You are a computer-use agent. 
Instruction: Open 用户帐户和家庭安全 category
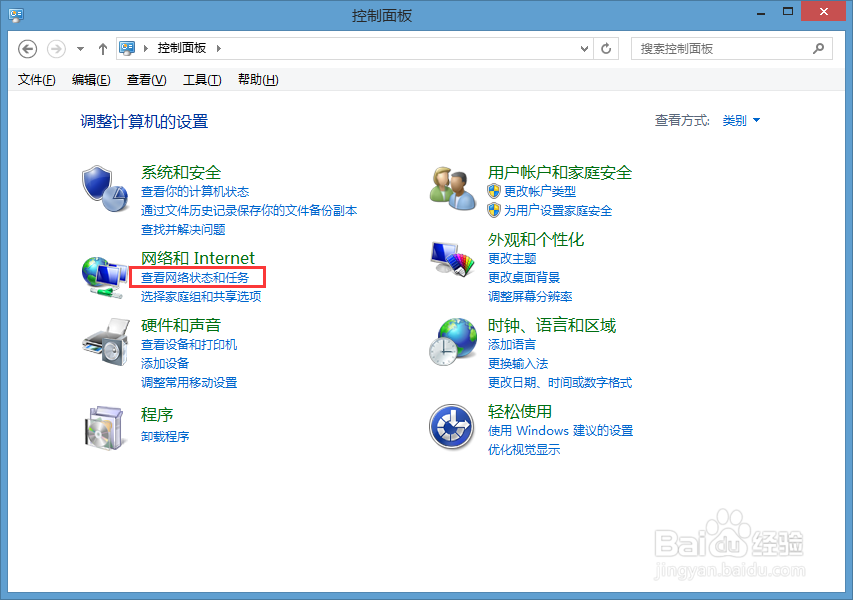click(x=560, y=172)
